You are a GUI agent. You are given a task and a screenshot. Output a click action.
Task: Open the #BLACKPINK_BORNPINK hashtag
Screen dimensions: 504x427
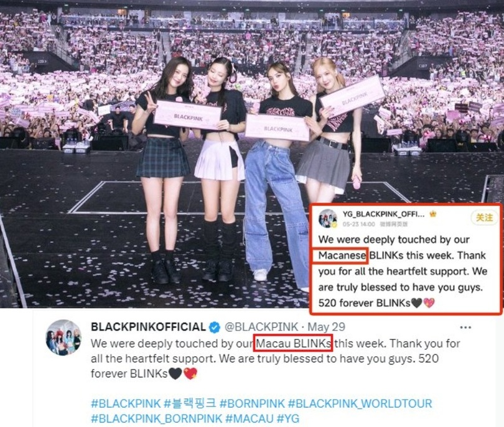157,418
